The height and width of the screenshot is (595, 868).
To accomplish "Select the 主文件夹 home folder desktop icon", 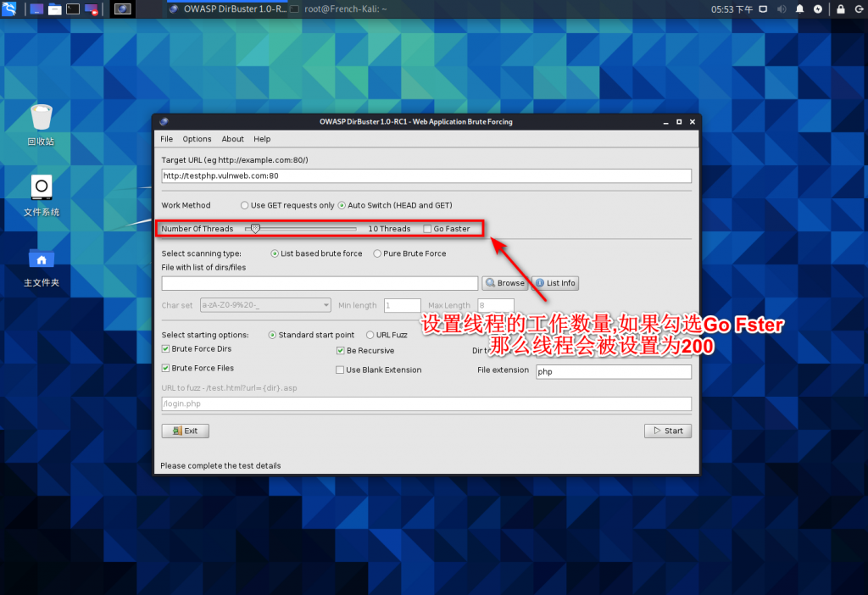I will 42,267.
